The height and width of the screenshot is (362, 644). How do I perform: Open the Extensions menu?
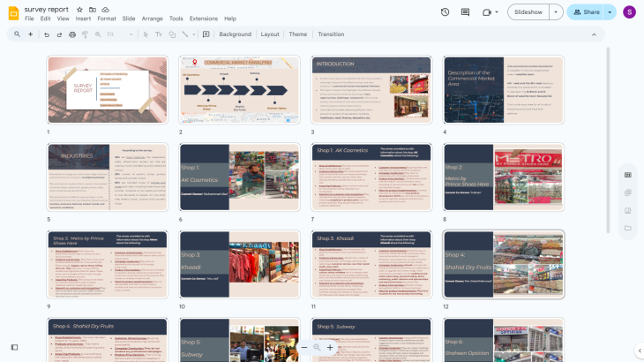point(203,19)
